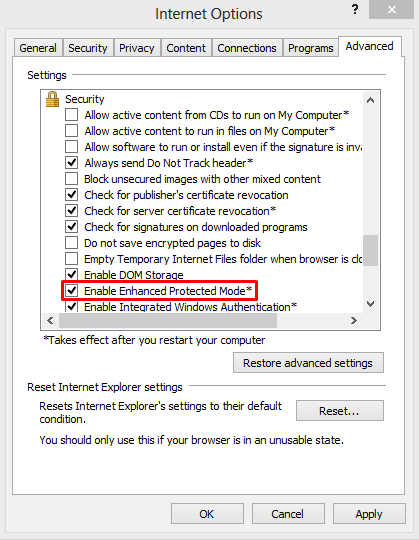Open the Privacy tab

coord(137,48)
